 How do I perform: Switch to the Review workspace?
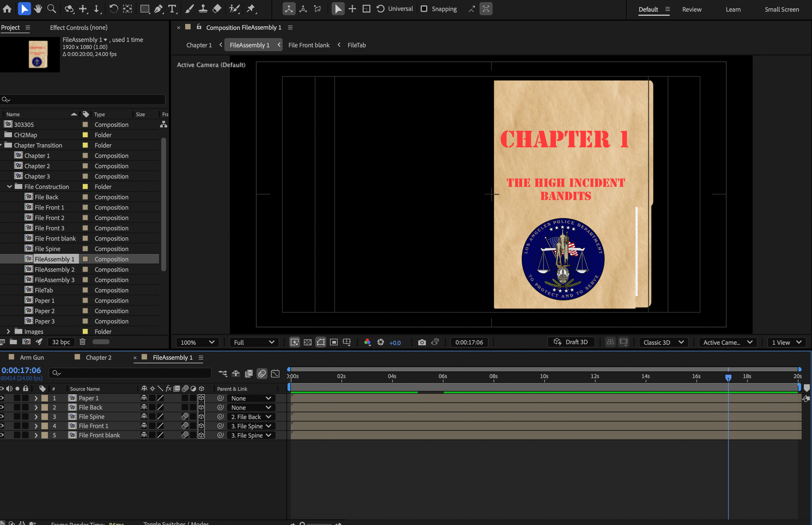[x=691, y=9]
